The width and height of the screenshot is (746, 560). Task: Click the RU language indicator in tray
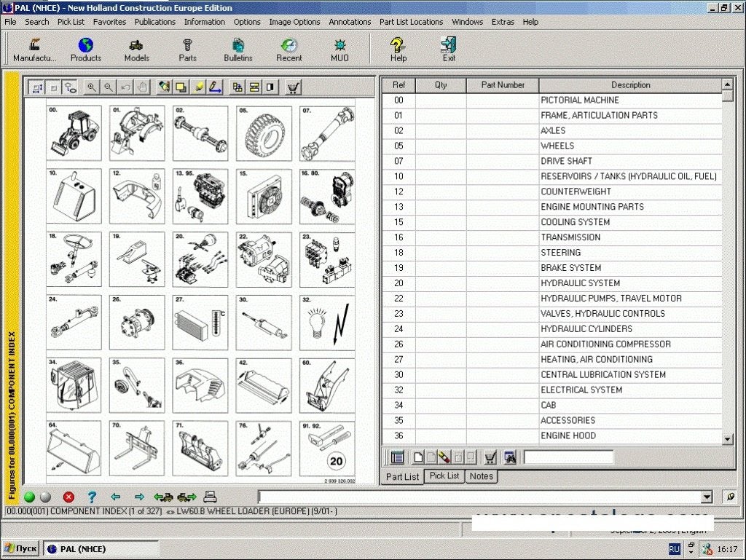click(674, 549)
